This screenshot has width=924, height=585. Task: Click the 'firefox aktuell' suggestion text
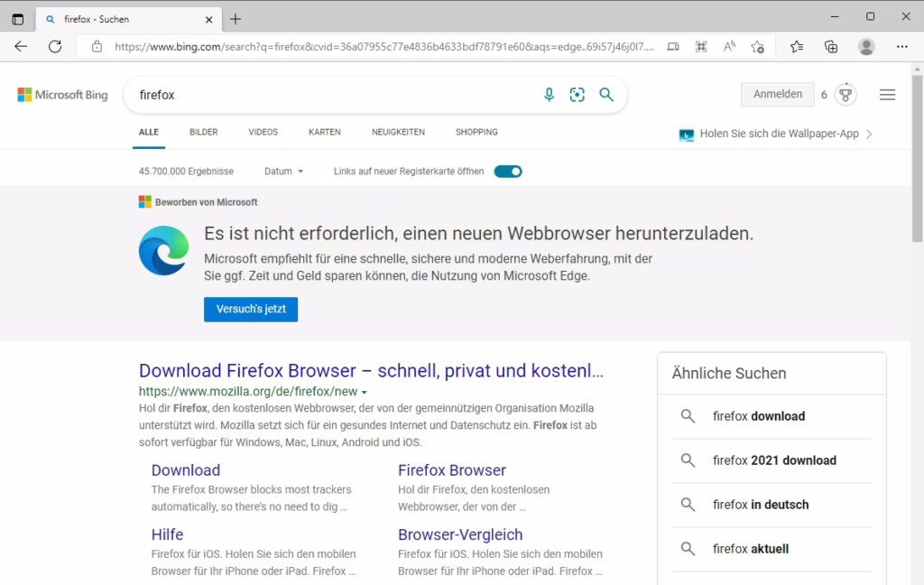(x=751, y=549)
